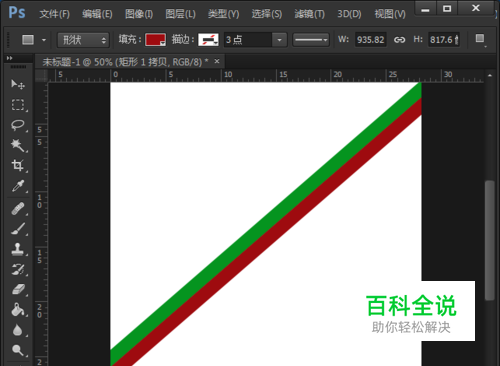Screen dimensions: 500x366
Task: Open the 编辑(E) menu
Action: (x=97, y=14)
